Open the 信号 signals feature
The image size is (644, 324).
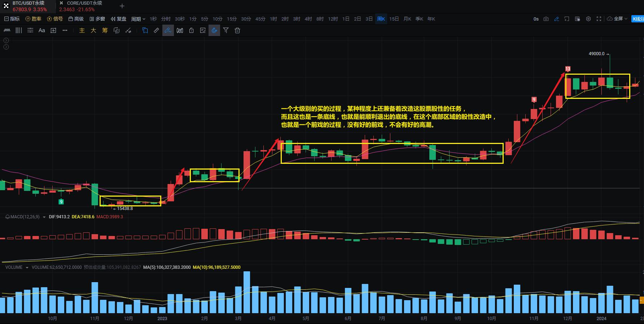(x=55, y=19)
